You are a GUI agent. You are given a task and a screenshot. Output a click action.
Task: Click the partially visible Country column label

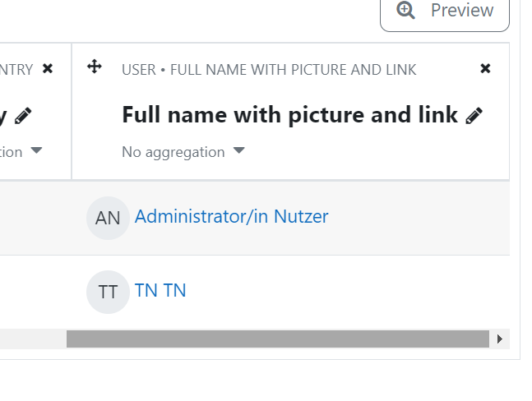(16, 70)
